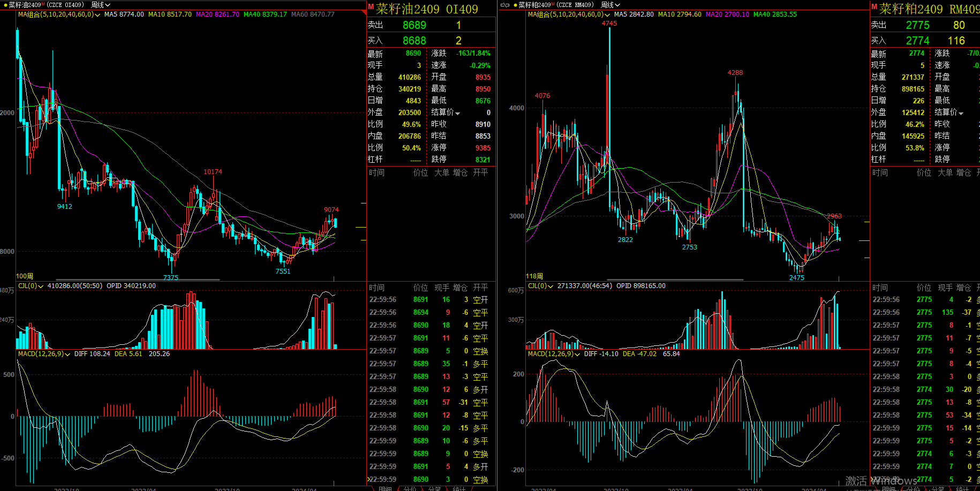The image size is (980, 491).
Task: Click the arrow marker beside the last 菜籽油 tick row
Action: 369,479
